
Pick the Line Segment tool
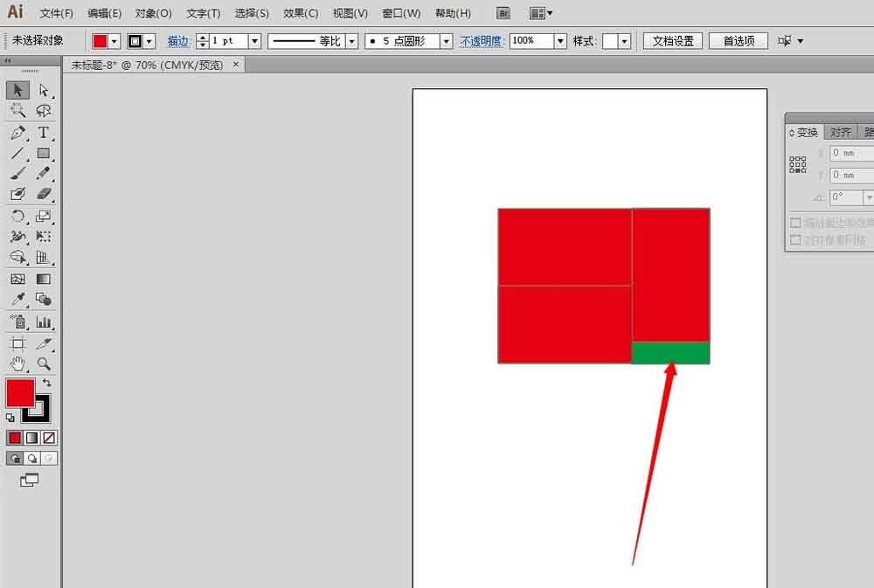17,153
